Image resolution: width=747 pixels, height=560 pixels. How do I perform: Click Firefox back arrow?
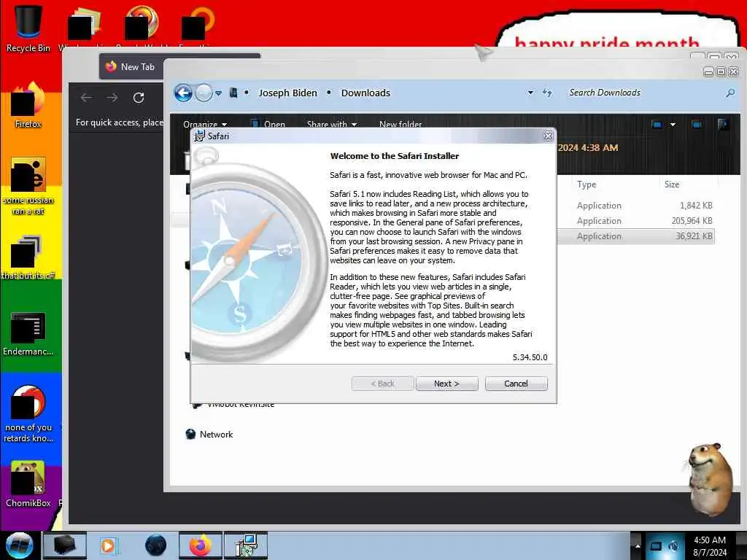[x=86, y=98]
